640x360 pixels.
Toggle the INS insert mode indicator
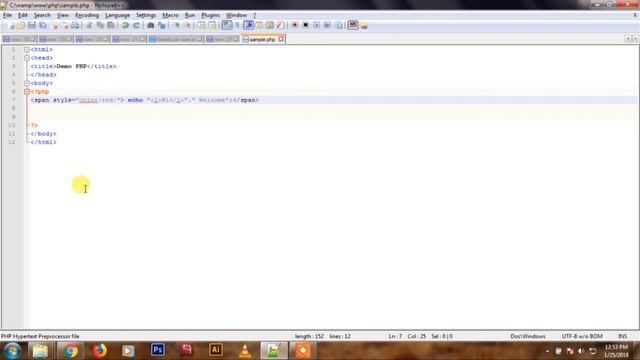coord(622,336)
